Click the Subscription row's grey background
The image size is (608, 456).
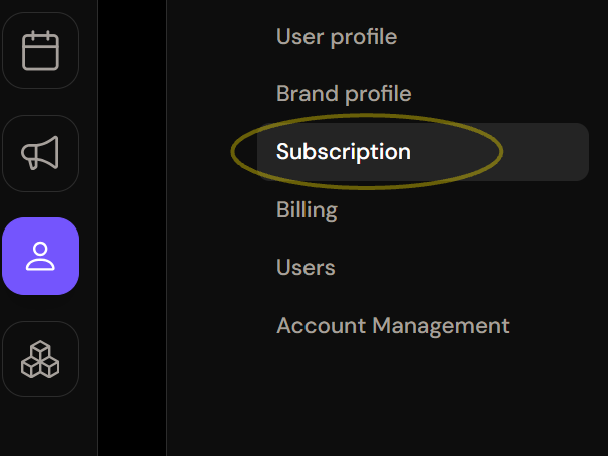click(423, 152)
